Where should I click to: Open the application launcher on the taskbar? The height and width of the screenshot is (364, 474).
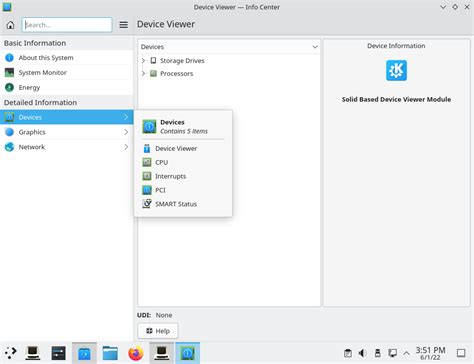(x=10, y=353)
